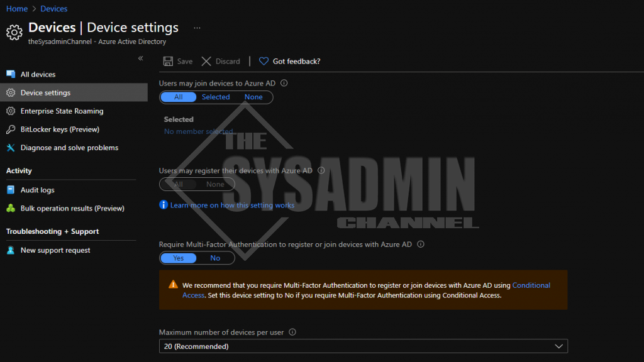Click the All devices sidebar icon
Viewport: 644px width, 362px height.
[x=11, y=74]
